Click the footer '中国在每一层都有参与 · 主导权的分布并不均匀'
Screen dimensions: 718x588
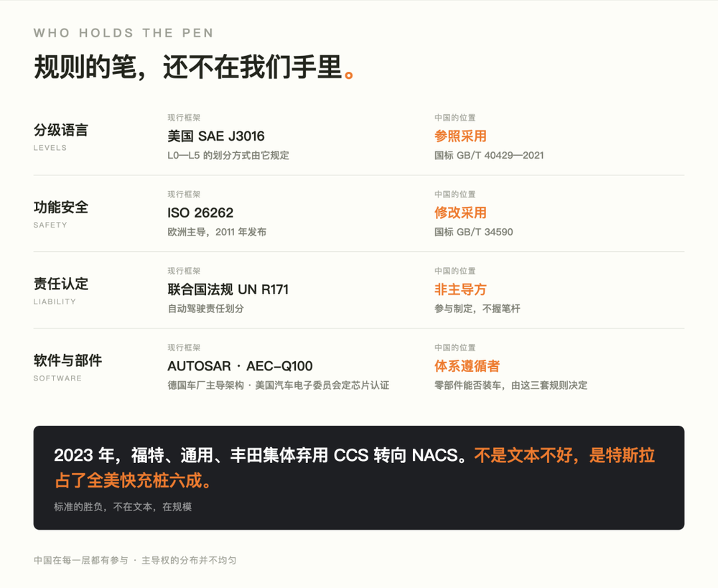point(135,560)
